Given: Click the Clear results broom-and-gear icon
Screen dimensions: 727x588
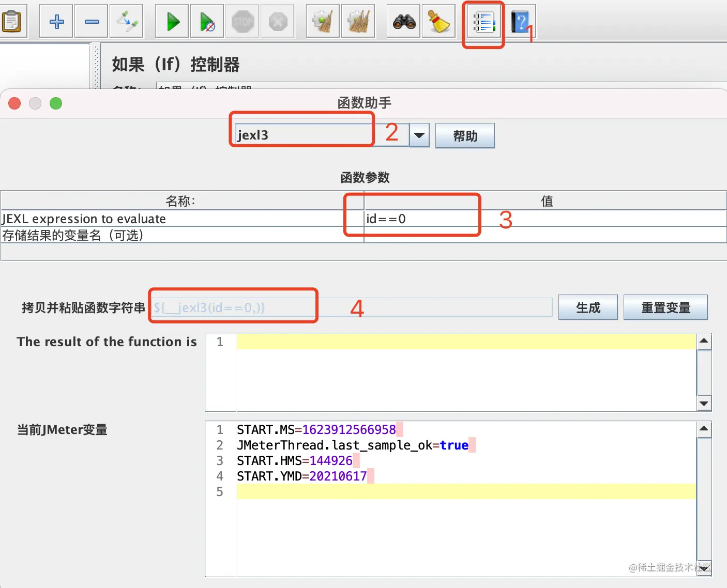Looking at the screenshot, I should tap(323, 21).
